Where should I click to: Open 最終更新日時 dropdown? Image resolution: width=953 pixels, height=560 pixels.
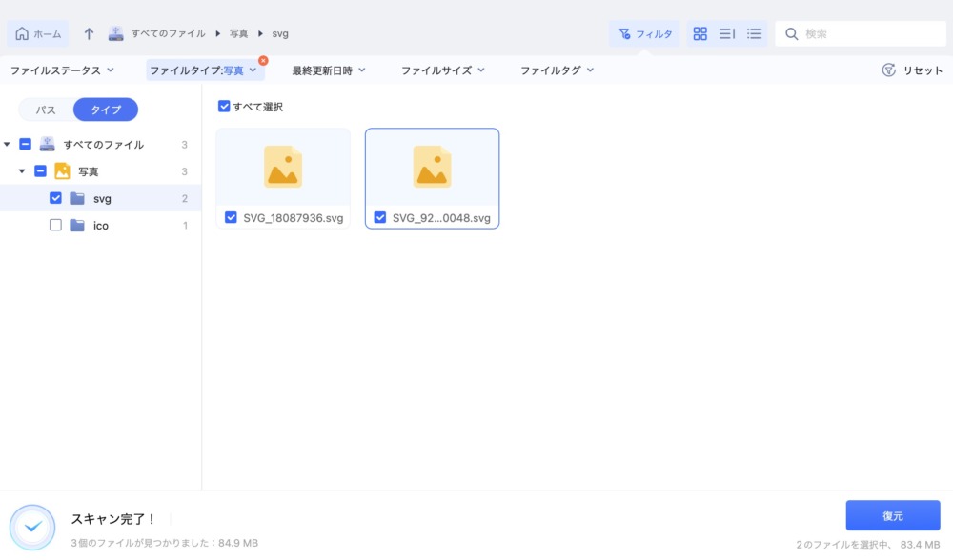coord(328,70)
